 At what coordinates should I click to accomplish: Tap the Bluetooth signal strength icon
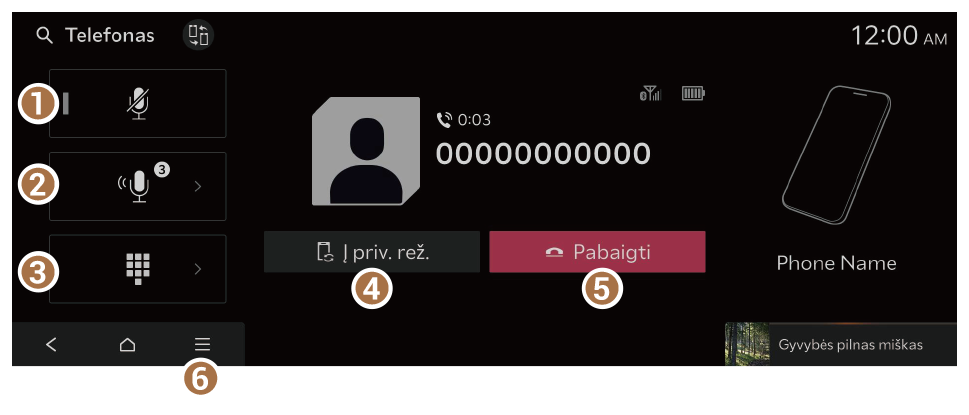coord(650,94)
